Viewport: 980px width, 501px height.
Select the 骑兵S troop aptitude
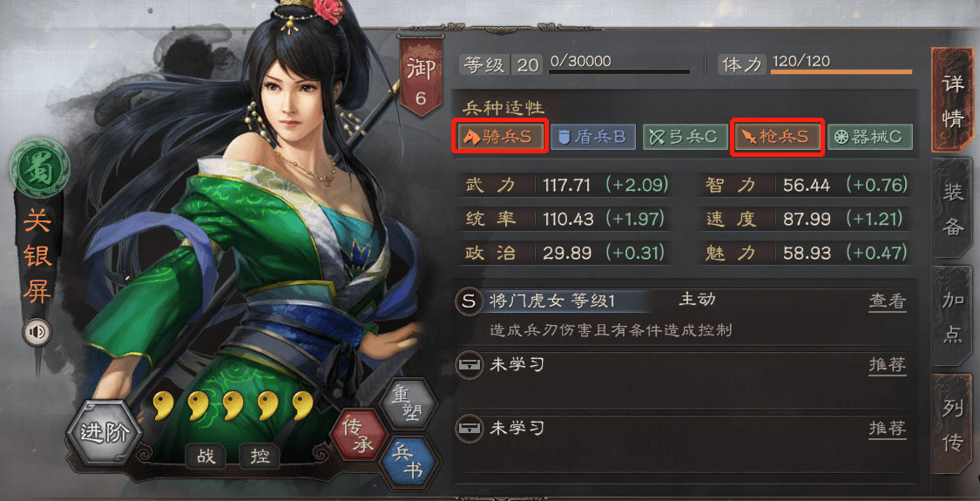500,137
